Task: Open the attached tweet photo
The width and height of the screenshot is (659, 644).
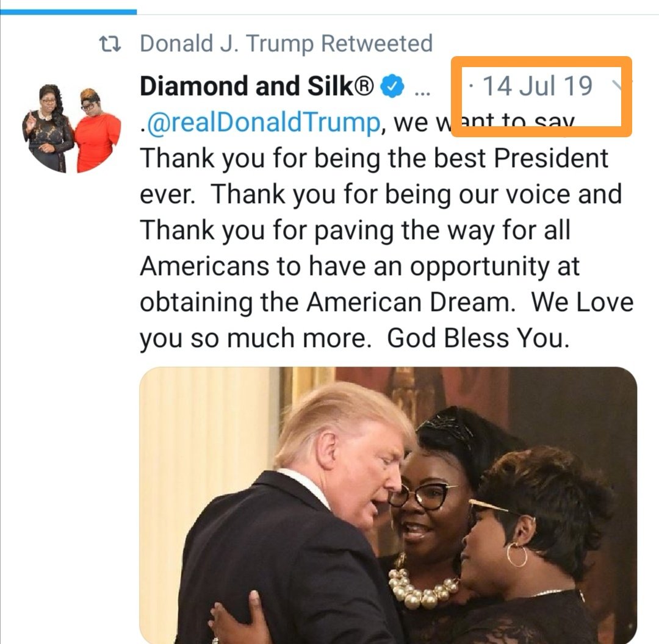Action: tap(388, 506)
